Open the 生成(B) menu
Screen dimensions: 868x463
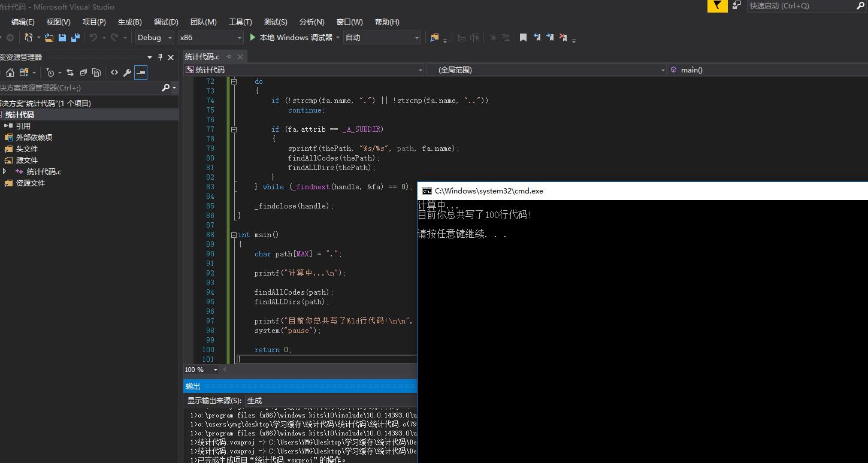pos(130,22)
